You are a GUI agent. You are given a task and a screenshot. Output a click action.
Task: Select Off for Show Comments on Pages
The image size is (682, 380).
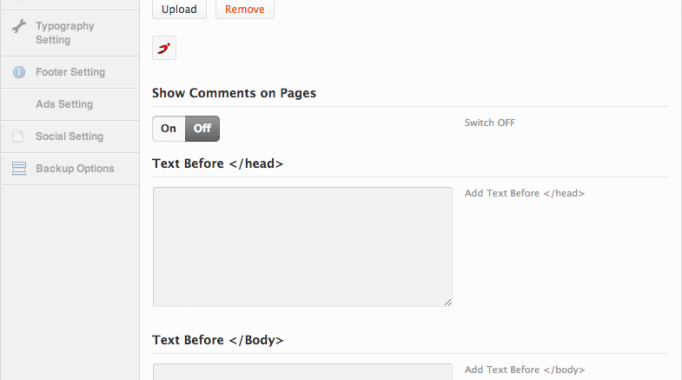pyautogui.click(x=202, y=129)
